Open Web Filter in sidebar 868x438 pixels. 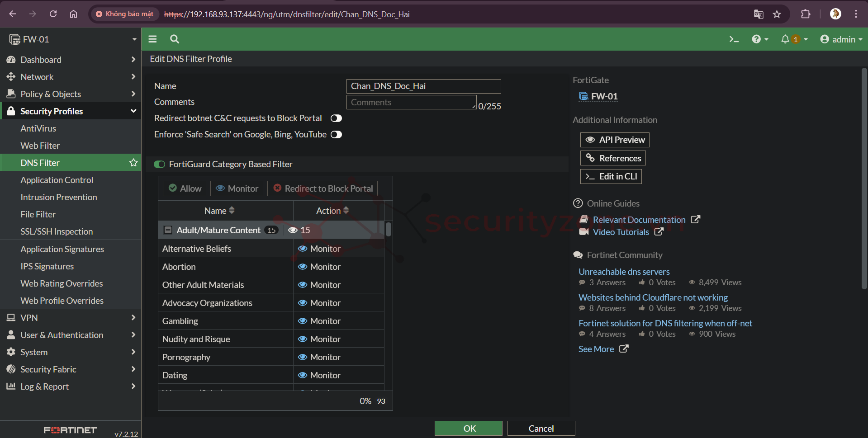click(40, 146)
